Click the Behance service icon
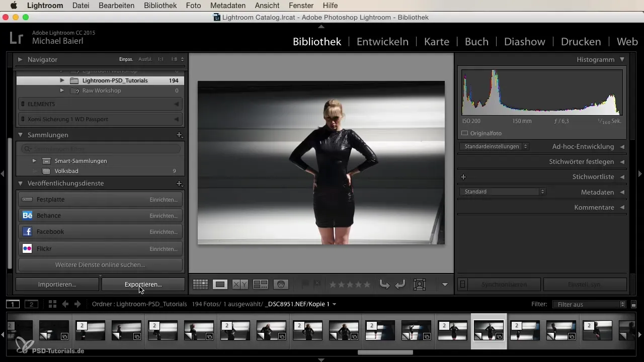This screenshot has width=644, height=362. 27,216
